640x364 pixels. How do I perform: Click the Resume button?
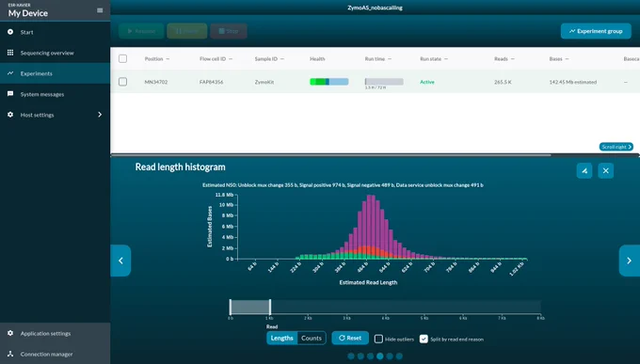141,31
